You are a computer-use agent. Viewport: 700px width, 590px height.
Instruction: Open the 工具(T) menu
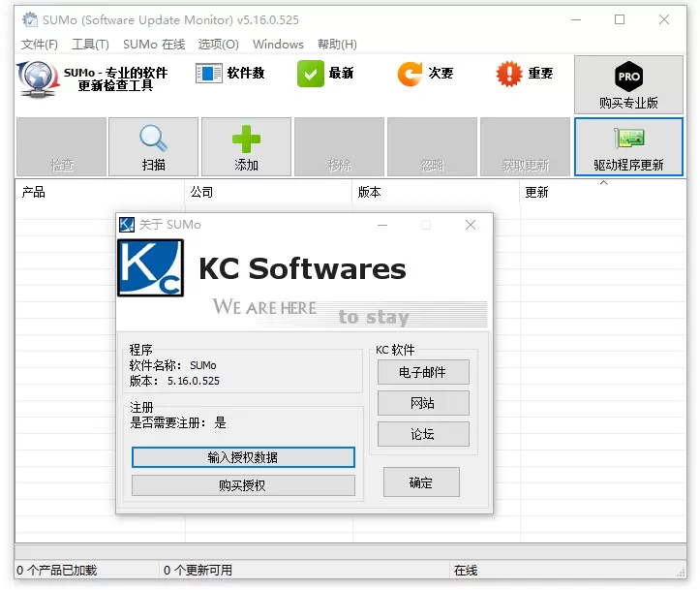(91, 45)
